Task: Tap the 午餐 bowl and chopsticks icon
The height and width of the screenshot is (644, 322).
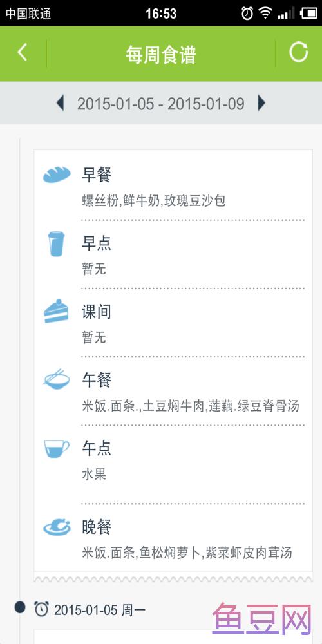Action: point(56,379)
